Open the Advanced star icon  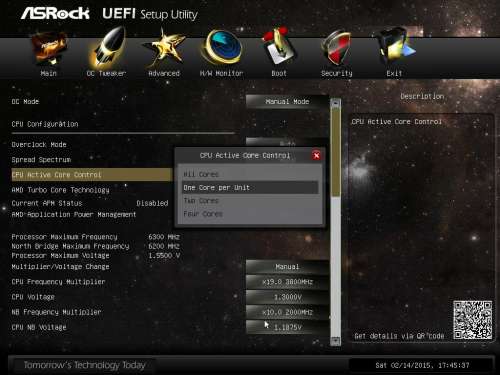coord(164,48)
